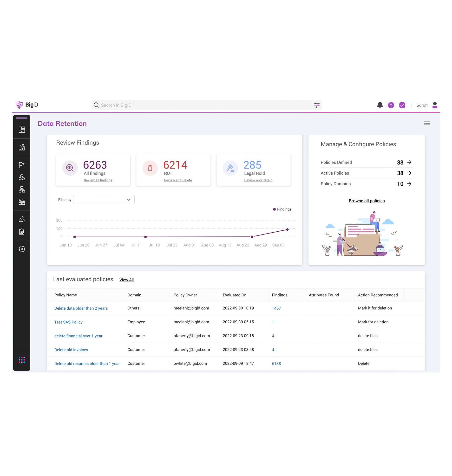Click the arrow next to Policies Defined

(x=409, y=163)
